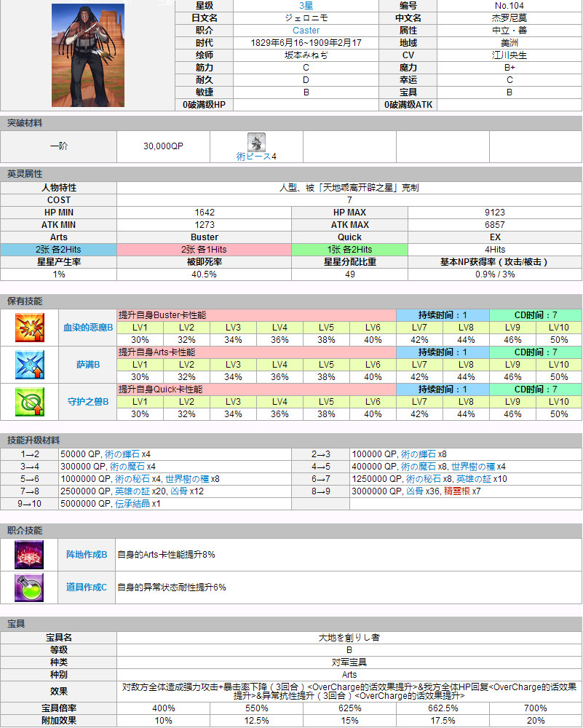Click the 700% Noble Phantasm multiplier

(535, 708)
